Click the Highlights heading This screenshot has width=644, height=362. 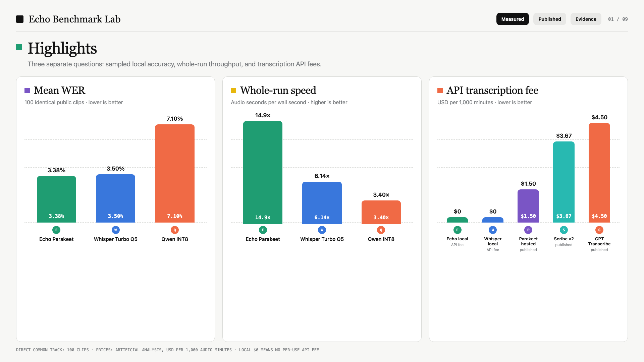point(62,48)
